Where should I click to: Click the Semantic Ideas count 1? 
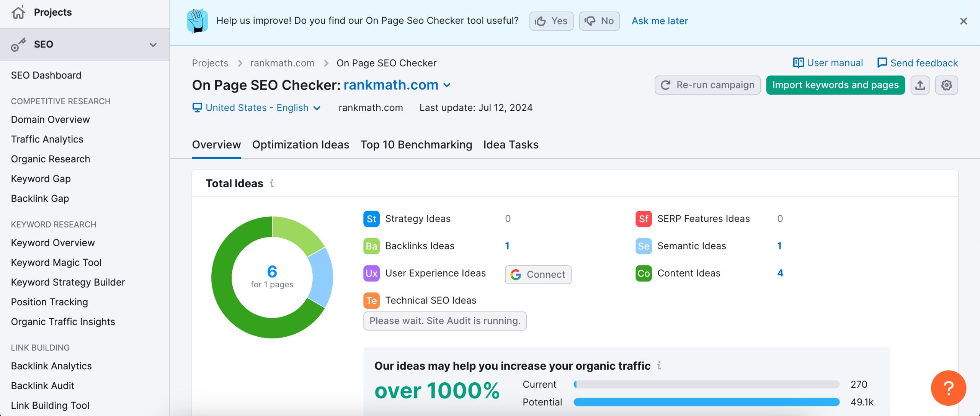coord(779,246)
